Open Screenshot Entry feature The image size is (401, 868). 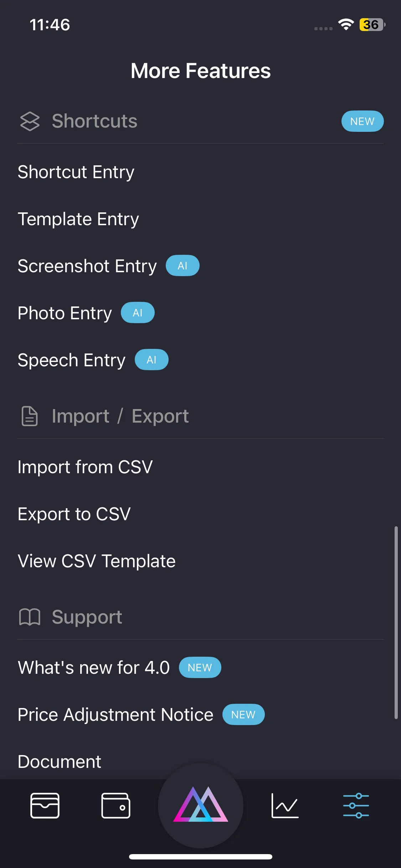[x=87, y=266]
